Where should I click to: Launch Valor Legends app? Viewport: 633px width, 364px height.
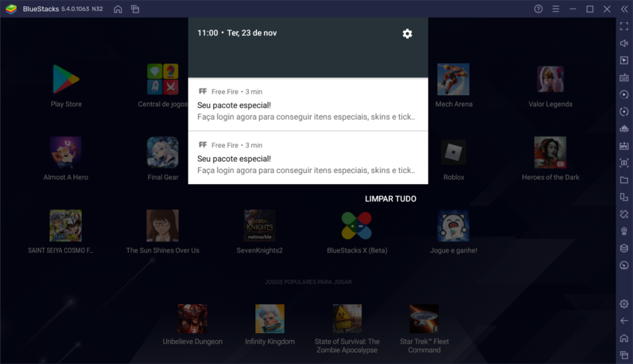pos(550,80)
